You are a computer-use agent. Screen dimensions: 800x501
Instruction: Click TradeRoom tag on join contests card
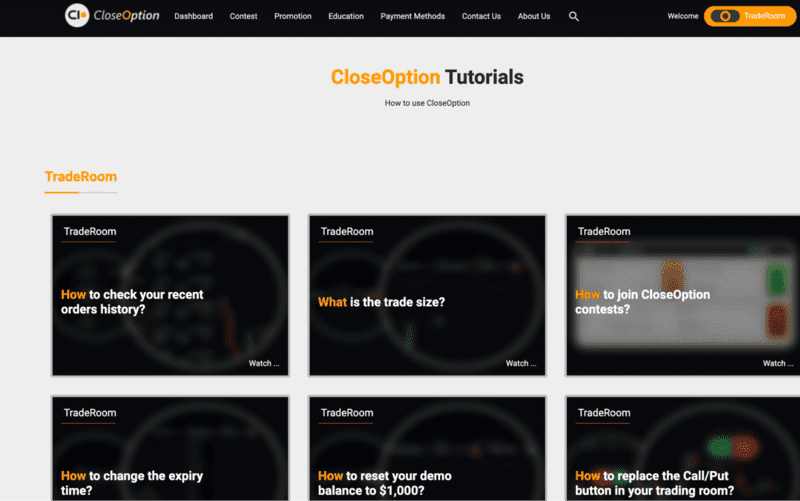604,232
